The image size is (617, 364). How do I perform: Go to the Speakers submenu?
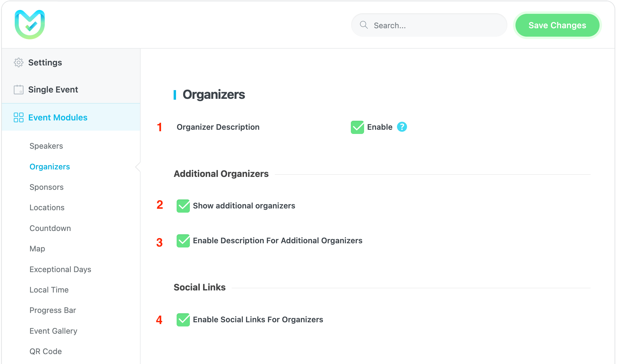pyautogui.click(x=46, y=146)
